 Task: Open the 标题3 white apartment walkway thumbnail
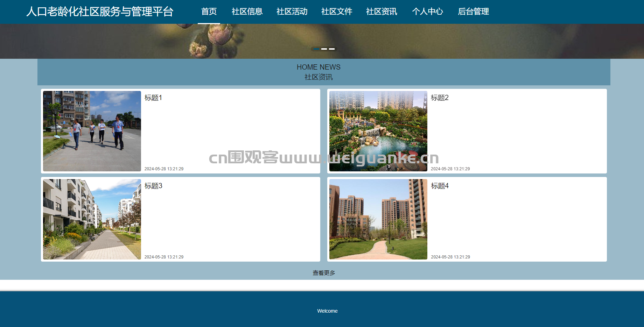pos(92,219)
